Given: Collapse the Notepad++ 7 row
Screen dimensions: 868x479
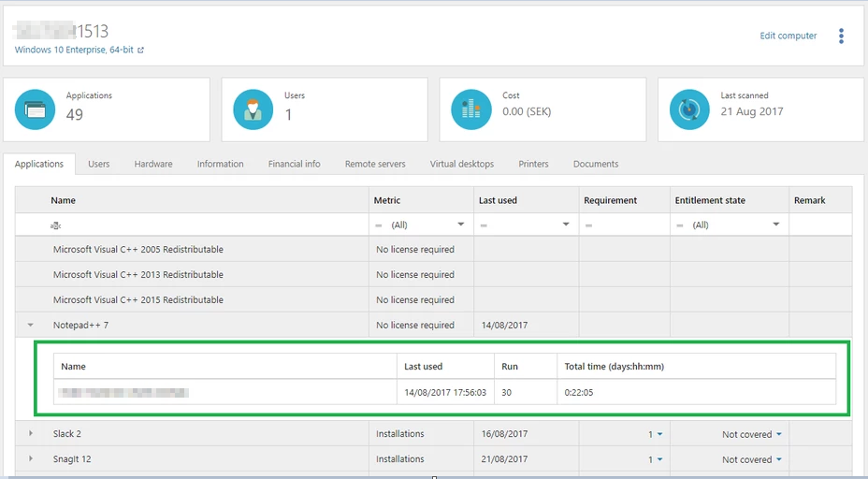Looking at the screenshot, I should tap(31, 326).
